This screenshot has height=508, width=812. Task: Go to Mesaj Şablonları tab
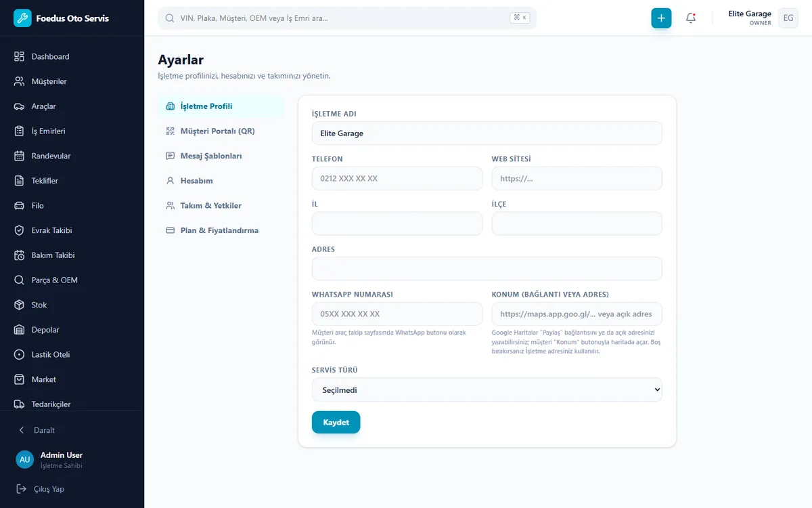coord(221,156)
